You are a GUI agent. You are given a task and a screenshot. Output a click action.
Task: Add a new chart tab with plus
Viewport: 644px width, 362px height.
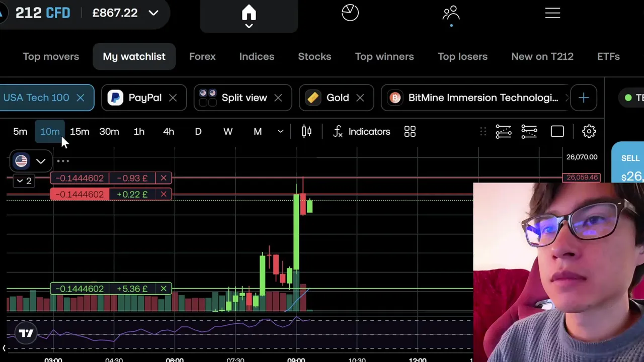pos(584,98)
